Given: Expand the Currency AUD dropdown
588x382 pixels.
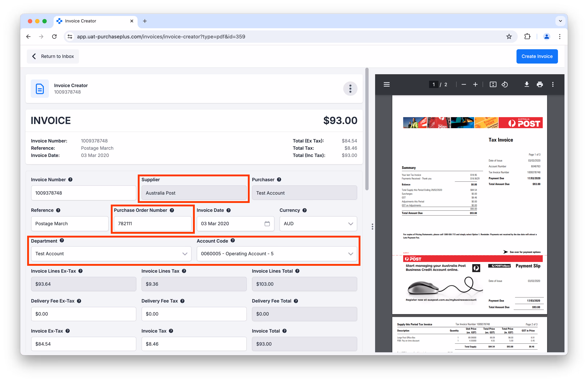Looking at the screenshot, I should click(350, 224).
